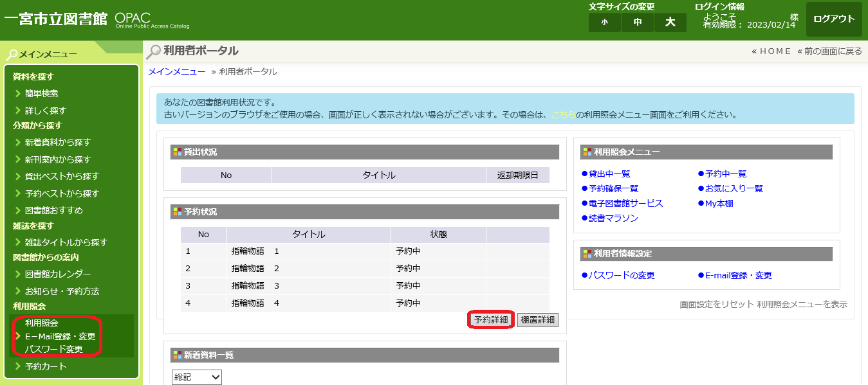Expand the 総記 category dropdown

click(x=196, y=377)
